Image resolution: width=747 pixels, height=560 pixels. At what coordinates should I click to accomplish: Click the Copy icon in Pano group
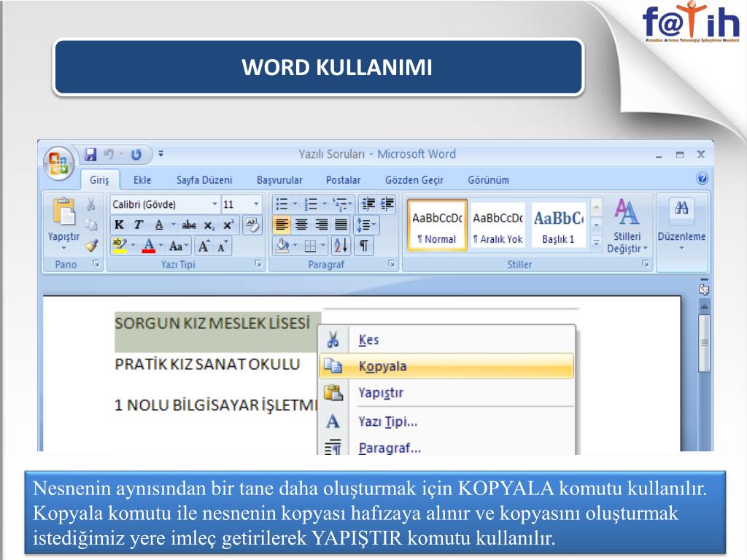(x=90, y=225)
